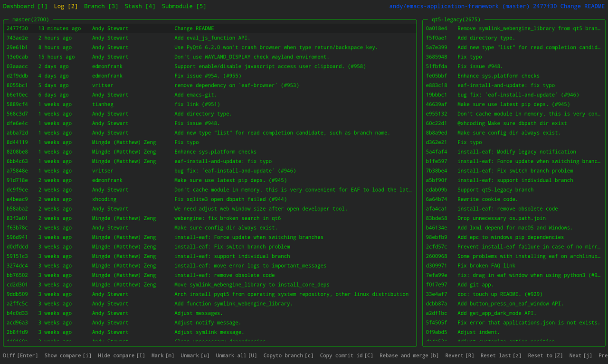This screenshot has height=364, width=608.
Task: Select commit 9ddb509 Arch install pyqt5
Action: (210, 294)
